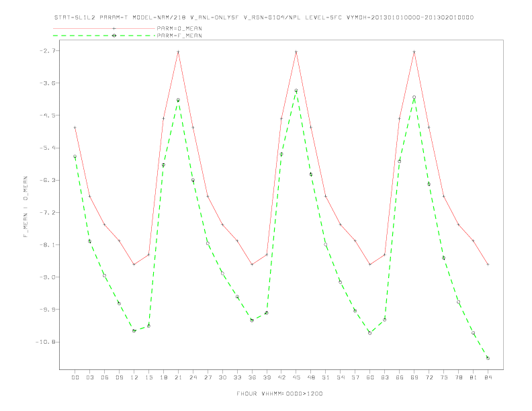Click the 75 forecast hour tick label
Viewport: 532px width, 411px height.
(x=444, y=377)
